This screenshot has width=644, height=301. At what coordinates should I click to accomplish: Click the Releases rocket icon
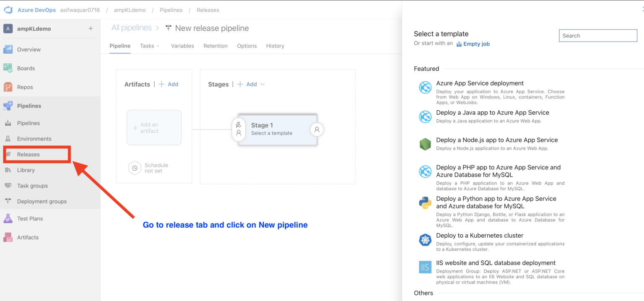(8, 154)
